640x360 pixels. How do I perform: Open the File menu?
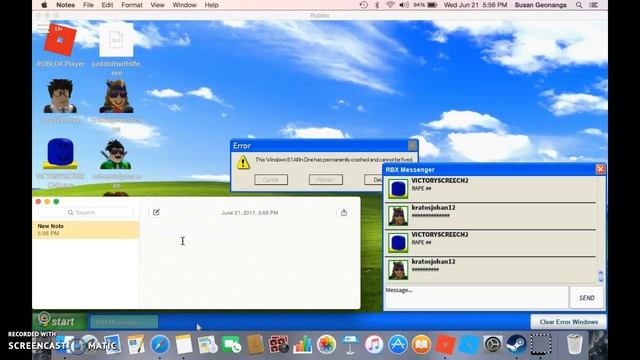88,5
